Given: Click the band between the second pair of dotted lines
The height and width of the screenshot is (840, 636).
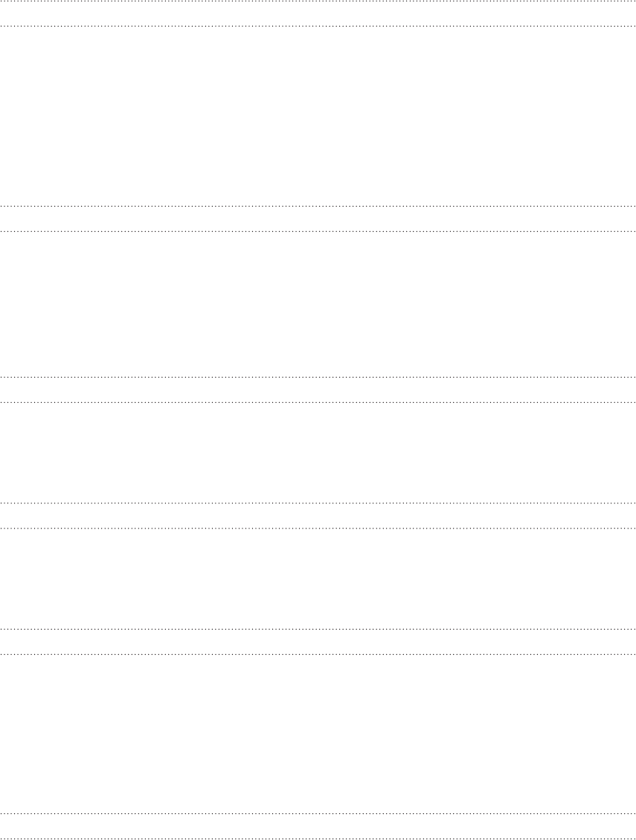Looking at the screenshot, I should pyautogui.click(x=318, y=218).
